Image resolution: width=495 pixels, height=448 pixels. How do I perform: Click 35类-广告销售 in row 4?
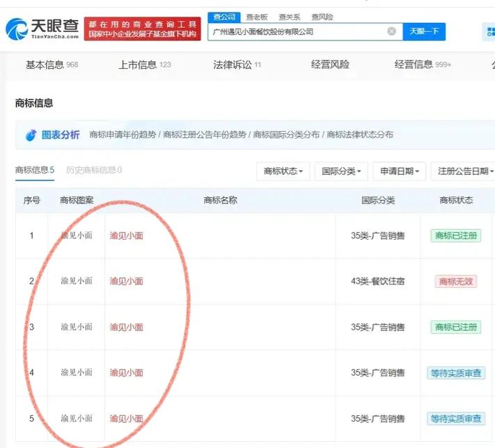click(377, 373)
